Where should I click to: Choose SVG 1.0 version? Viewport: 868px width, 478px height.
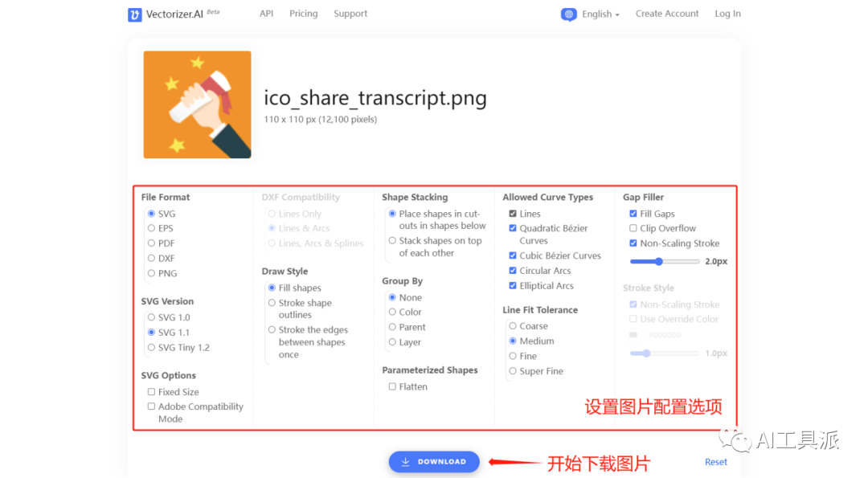point(151,317)
